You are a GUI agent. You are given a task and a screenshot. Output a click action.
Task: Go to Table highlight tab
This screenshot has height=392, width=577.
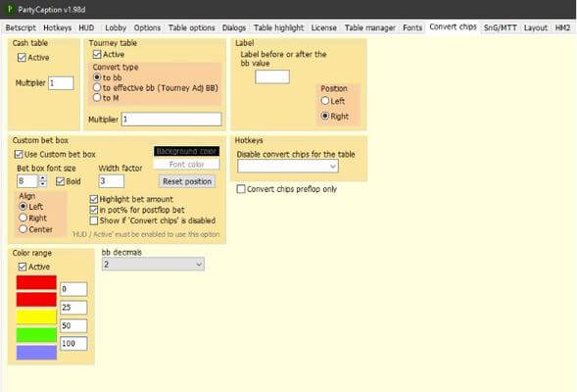point(279,28)
